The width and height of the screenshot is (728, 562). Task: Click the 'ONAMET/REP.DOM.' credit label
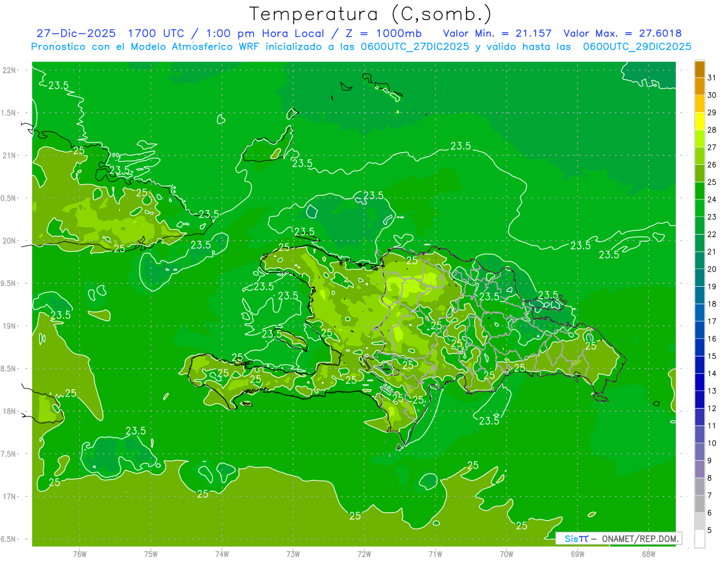pyautogui.click(x=639, y=538)
